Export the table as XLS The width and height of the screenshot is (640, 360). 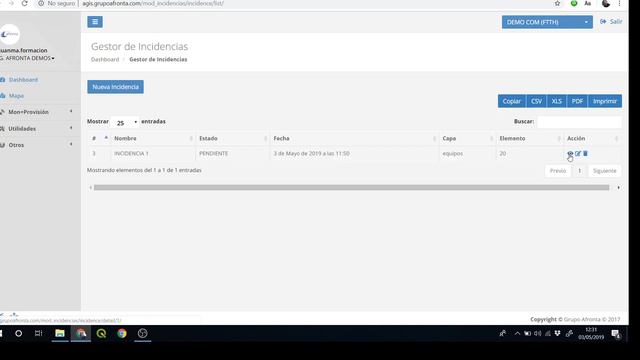(x=557, y=101)
